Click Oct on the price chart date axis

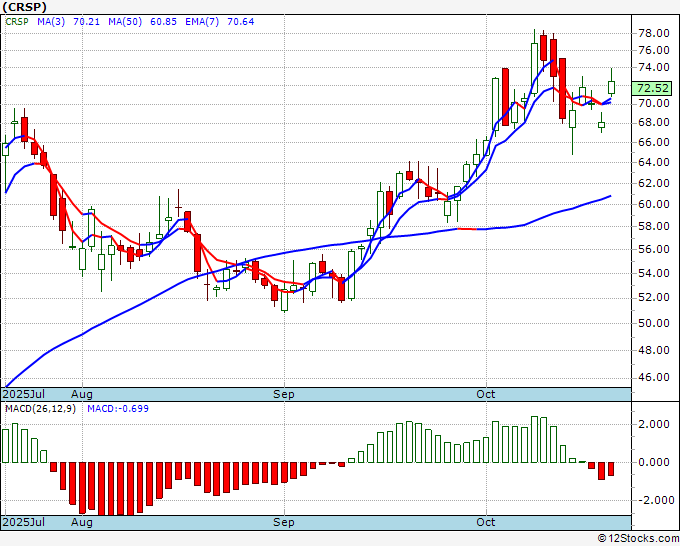click(x=486, y=394)
